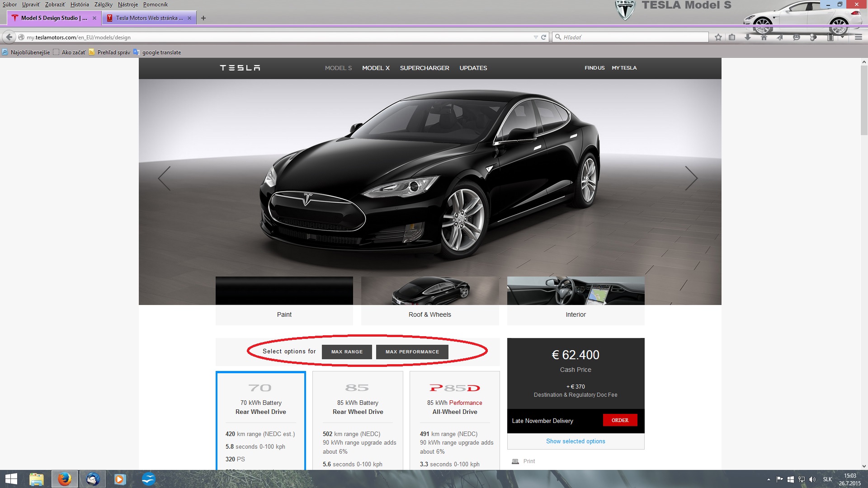Show hidden system tray icons
The image size is (868, 488).
(x=769, y=479)
